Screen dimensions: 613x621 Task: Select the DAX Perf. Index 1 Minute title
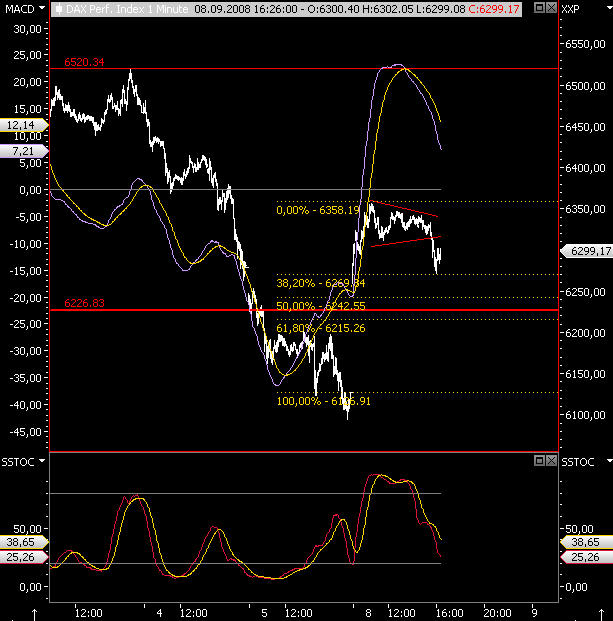127,9
